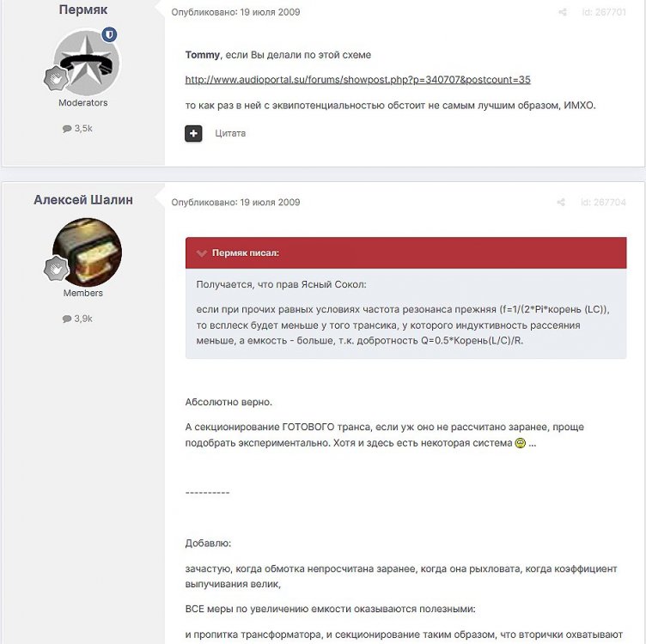Click post Id 267701
Image resolution: width=646 pixels, height=644 pixels.
[x=604, y=12]
